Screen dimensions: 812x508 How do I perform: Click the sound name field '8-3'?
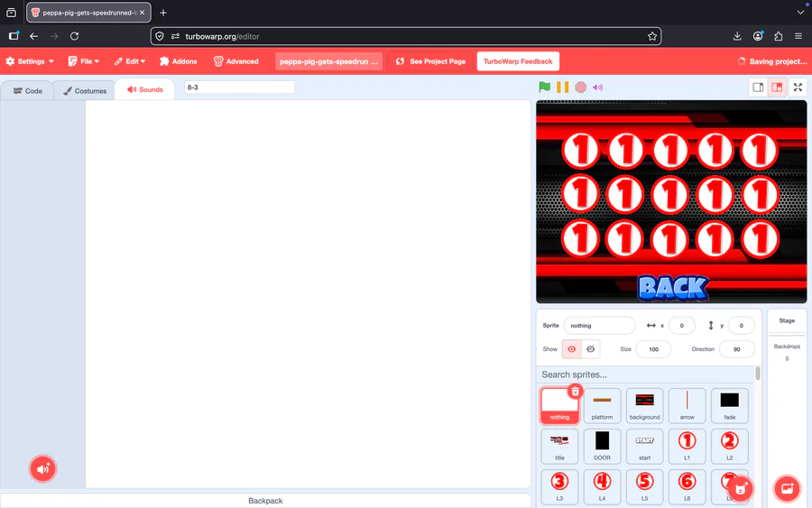(240, 88)
